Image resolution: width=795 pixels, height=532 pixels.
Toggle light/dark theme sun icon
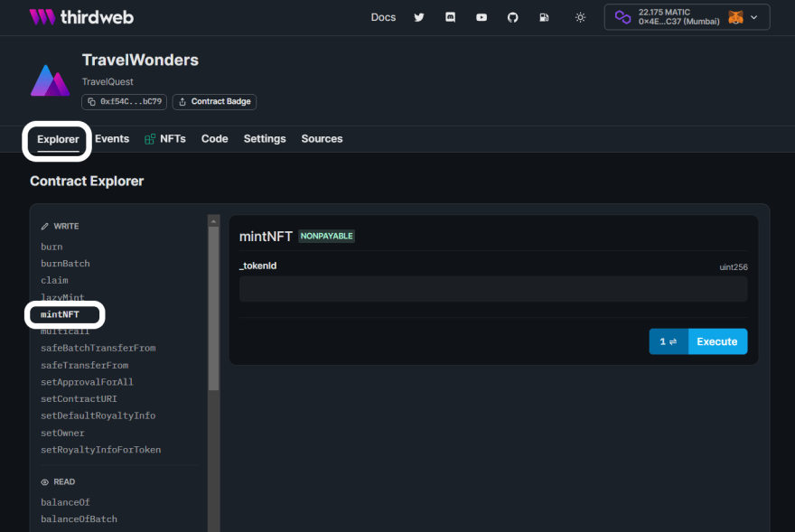click(x=580, y=17)
